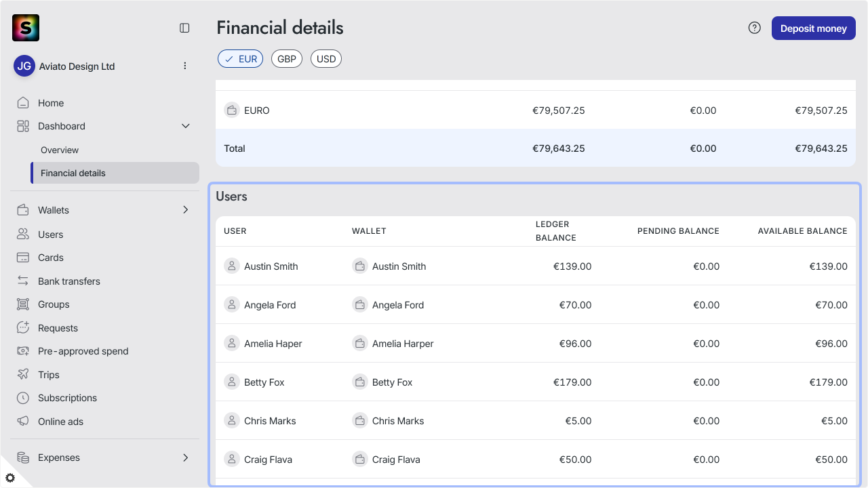Click Angela Ford's wallet icon

[360, 305]
